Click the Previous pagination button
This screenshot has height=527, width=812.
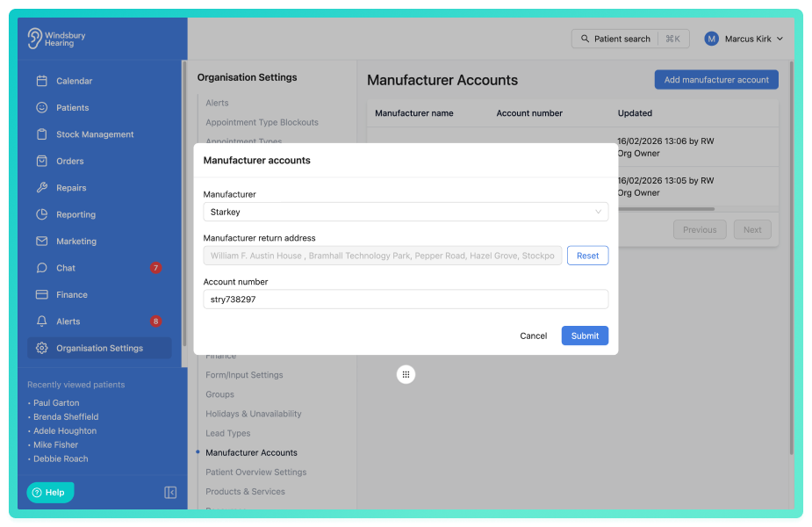(x=700, y=229)
